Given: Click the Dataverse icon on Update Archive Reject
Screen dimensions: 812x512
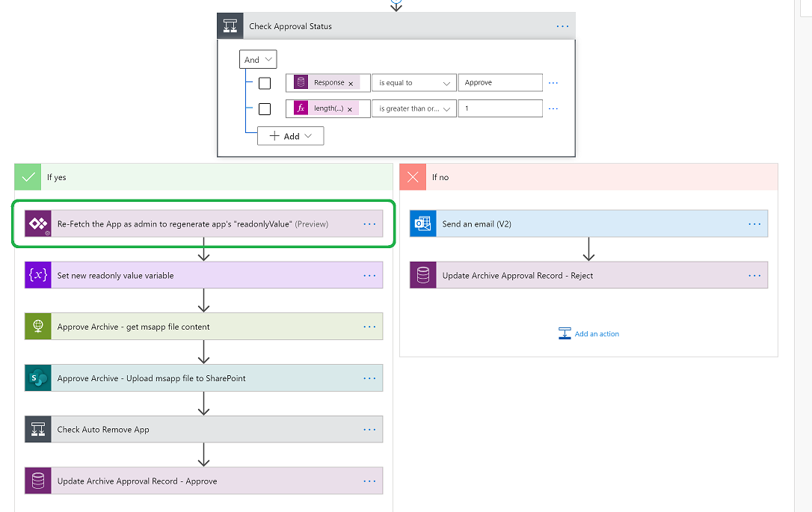Looking at the screenshot, I should [423, 275].
